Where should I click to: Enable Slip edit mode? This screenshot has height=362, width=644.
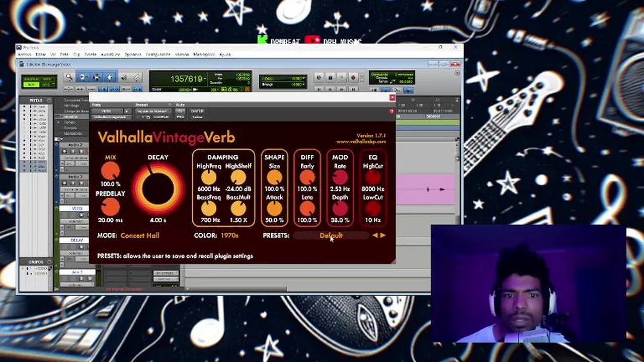(x=32, y=84)
